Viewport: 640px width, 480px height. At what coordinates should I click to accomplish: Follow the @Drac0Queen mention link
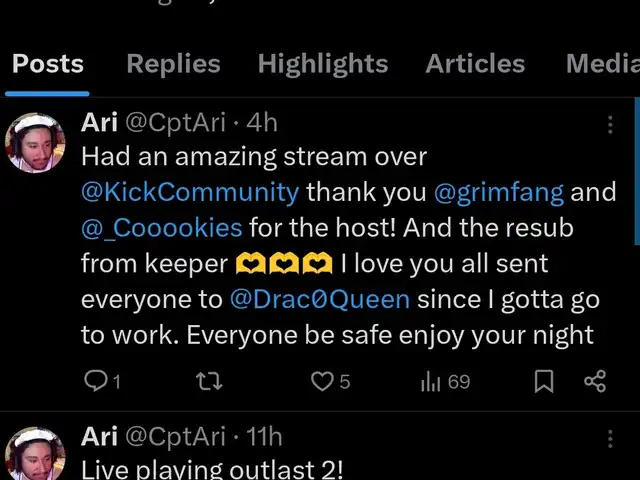pyautogui.click(x=319, y=299)
